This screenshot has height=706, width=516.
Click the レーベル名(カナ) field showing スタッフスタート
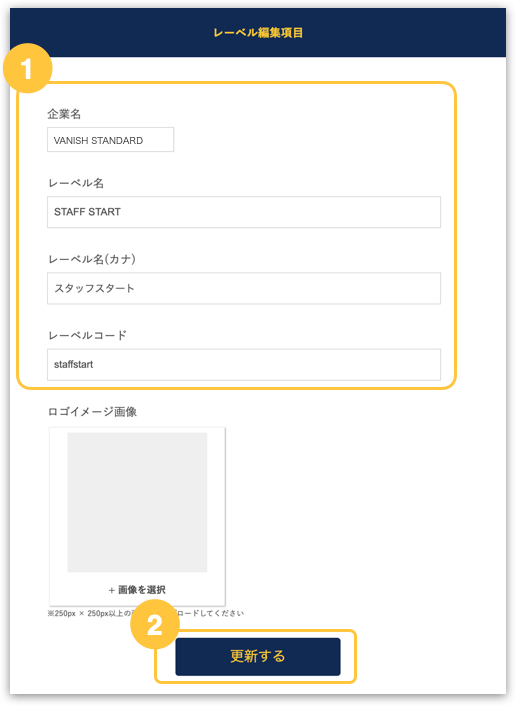(244, 288)
